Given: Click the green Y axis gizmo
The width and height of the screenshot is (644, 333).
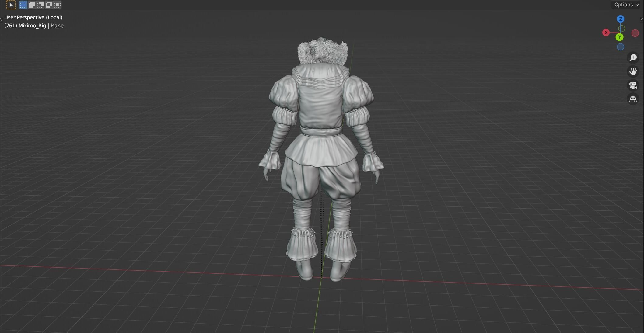Looking at the screenshot, I should point(619,37).
